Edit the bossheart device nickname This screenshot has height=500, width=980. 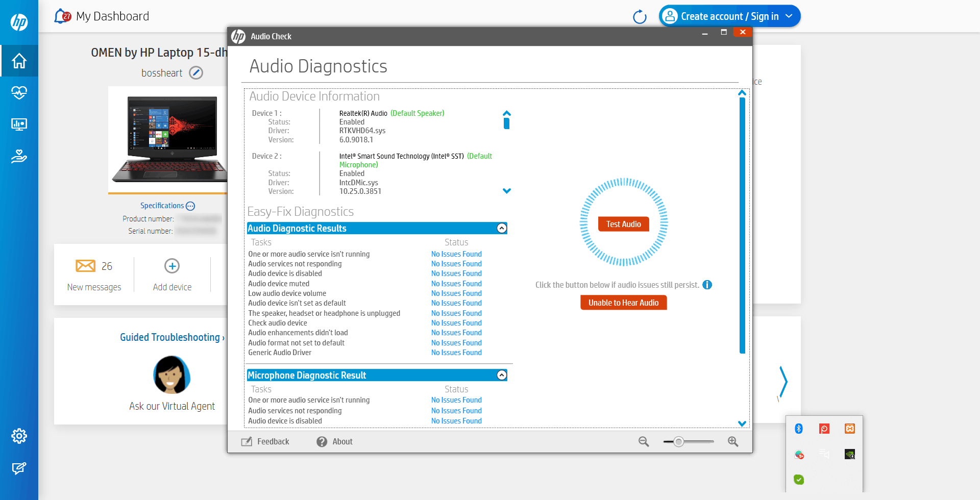[x=196, y=73]
